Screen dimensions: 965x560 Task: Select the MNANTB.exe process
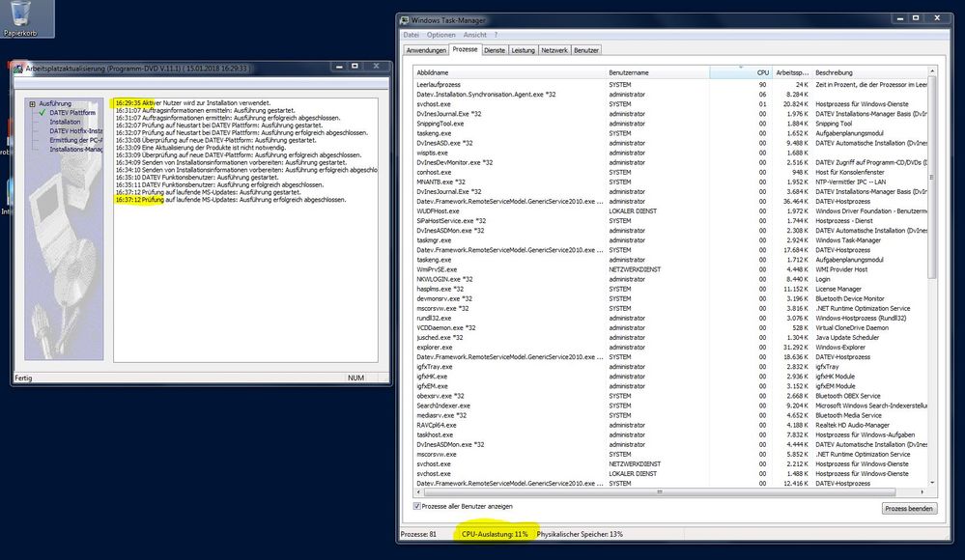(x=670, y=182)
